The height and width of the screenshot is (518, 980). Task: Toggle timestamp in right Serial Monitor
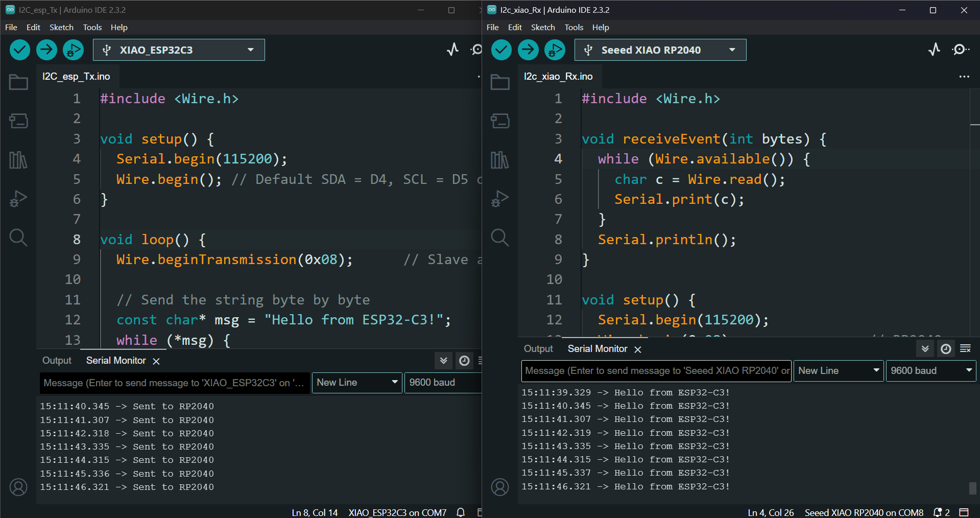pyautogui.click(x=946, y=349)
